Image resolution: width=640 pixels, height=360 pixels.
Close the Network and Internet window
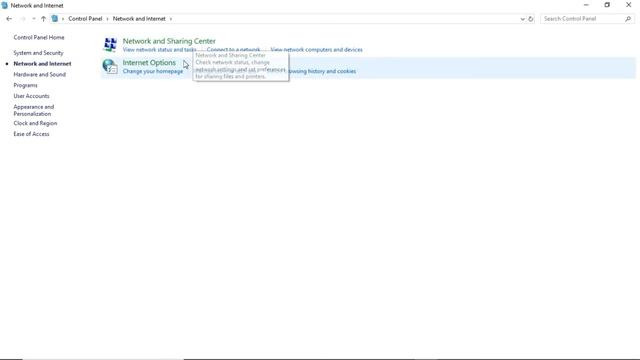click(x=629, y=5)
